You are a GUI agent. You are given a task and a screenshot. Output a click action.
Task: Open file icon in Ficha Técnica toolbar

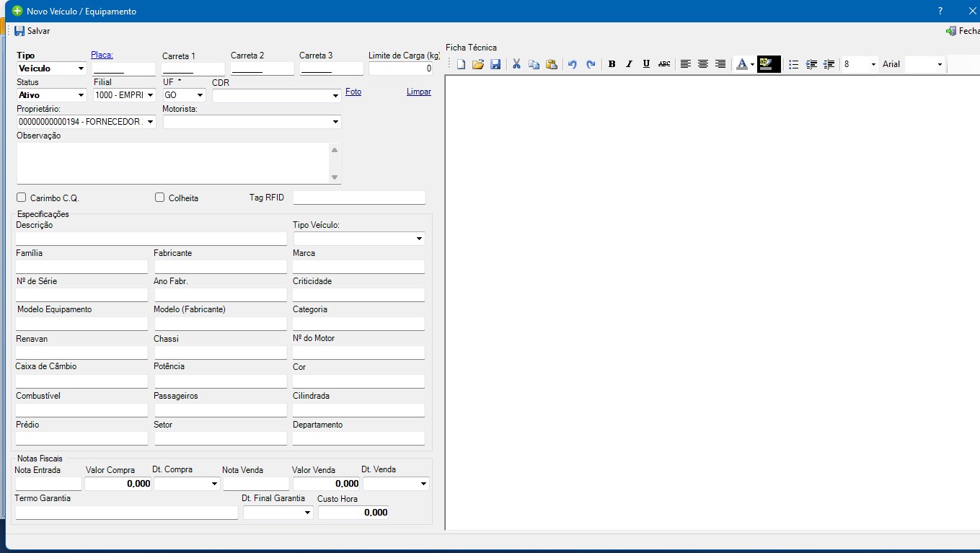[478, 64]
